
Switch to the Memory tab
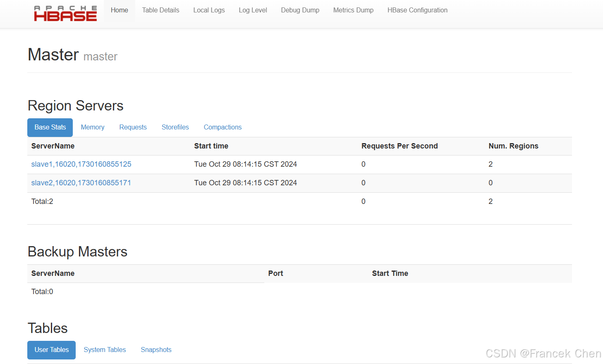tap(93, 127)
